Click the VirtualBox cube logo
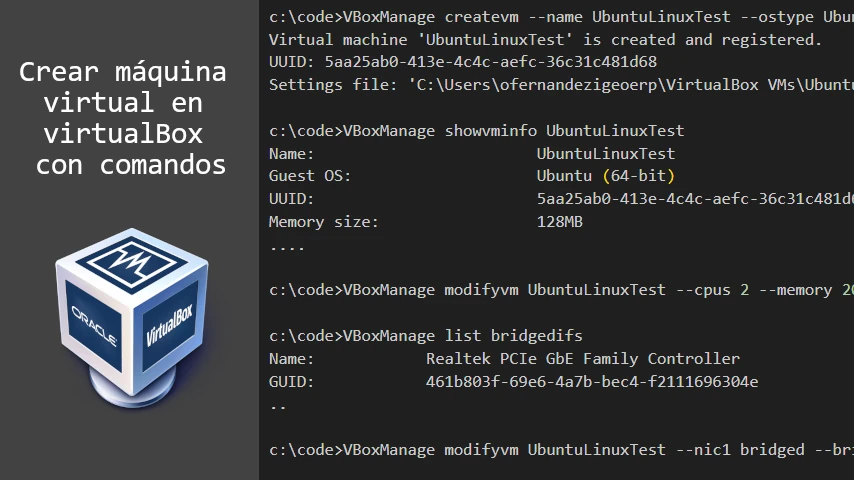854x480 pixels. tap(131, 318)
